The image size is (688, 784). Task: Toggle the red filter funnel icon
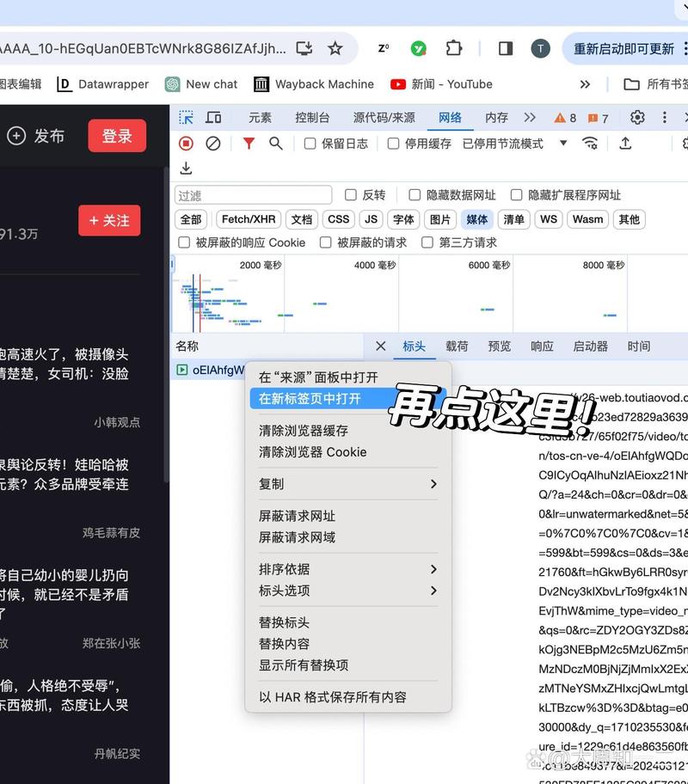click(249, 144)
